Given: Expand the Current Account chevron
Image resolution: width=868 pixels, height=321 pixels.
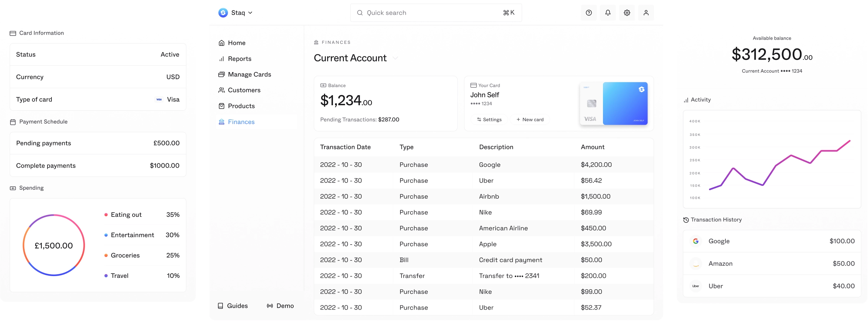Looking at the screenshot, I should tap(395, 58).
